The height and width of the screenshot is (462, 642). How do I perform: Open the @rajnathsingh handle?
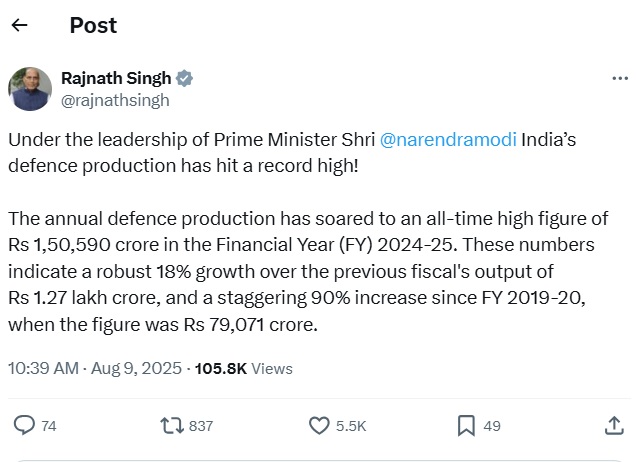tap(115, 100)
